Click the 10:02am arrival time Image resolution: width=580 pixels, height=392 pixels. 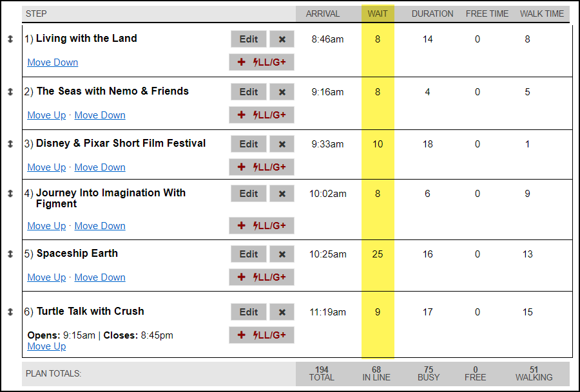coord(328,194)
